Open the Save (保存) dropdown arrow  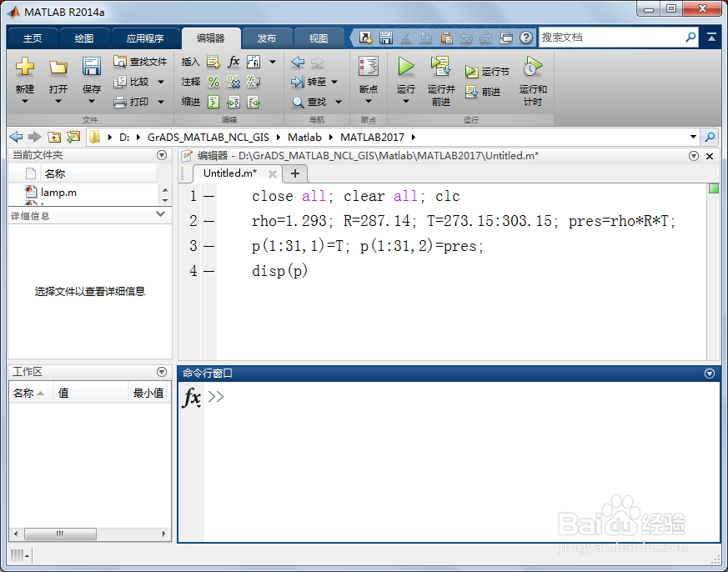tap(92, 101)
